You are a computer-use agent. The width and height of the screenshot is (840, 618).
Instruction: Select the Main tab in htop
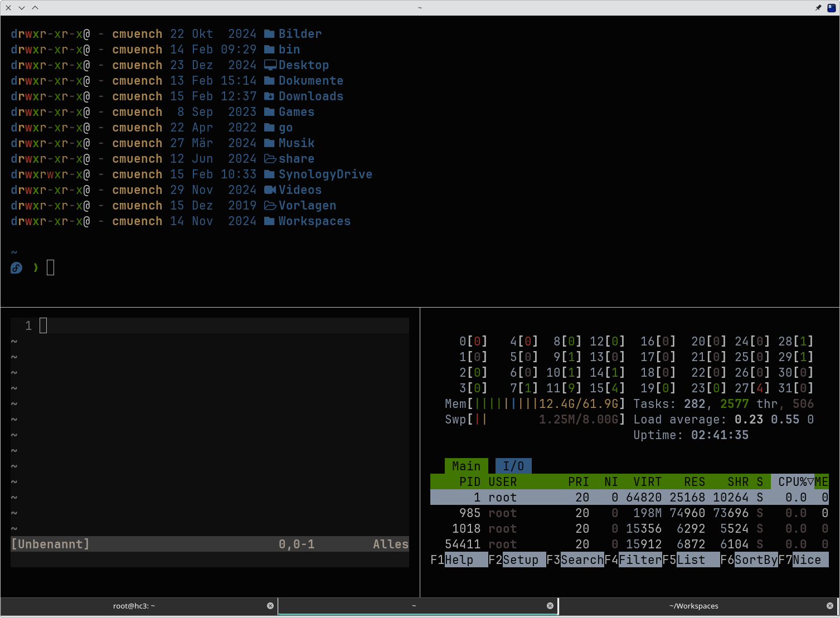pos(467,466)
